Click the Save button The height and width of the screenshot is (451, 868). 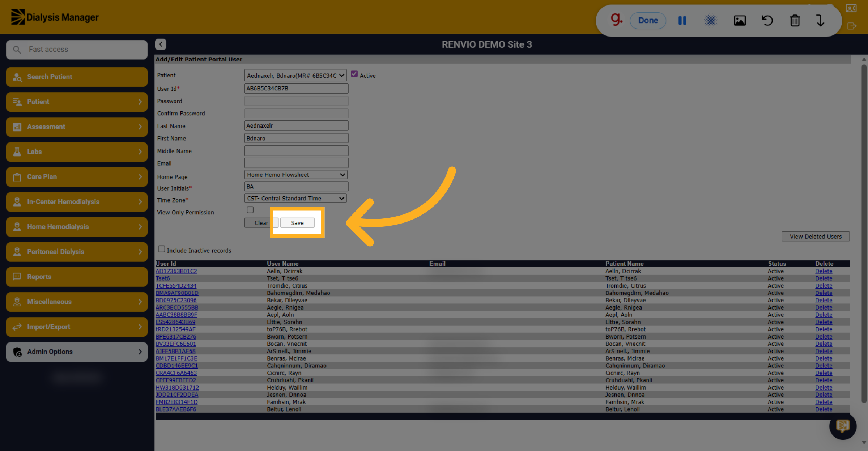point(297,223)
